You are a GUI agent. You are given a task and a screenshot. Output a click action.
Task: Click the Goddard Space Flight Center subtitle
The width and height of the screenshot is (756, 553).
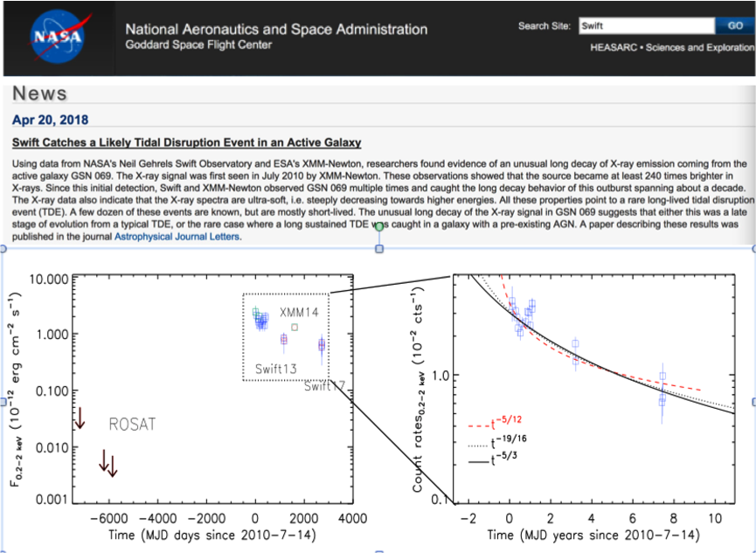[198, 45]
